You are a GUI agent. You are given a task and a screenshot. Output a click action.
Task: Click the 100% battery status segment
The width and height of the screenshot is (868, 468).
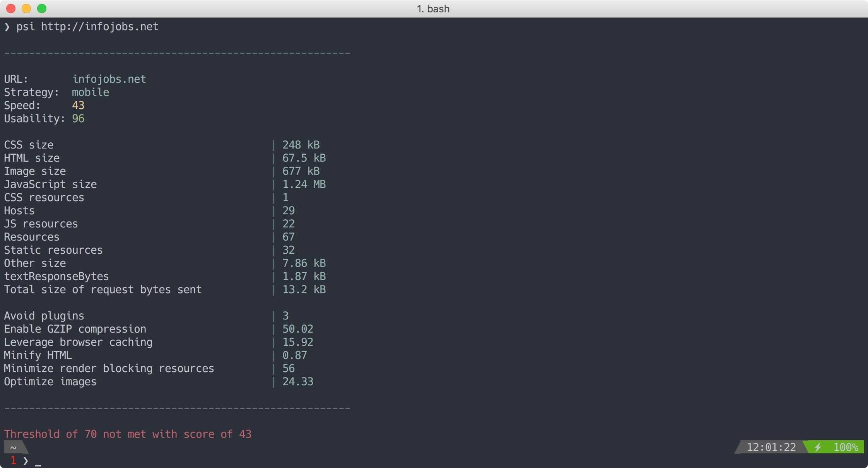846,447
